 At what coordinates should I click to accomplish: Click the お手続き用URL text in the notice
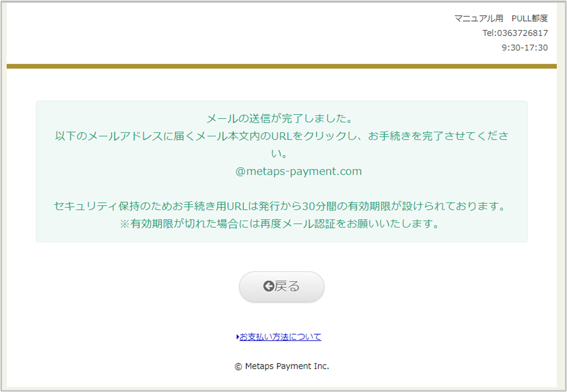(x=217, y=206)
